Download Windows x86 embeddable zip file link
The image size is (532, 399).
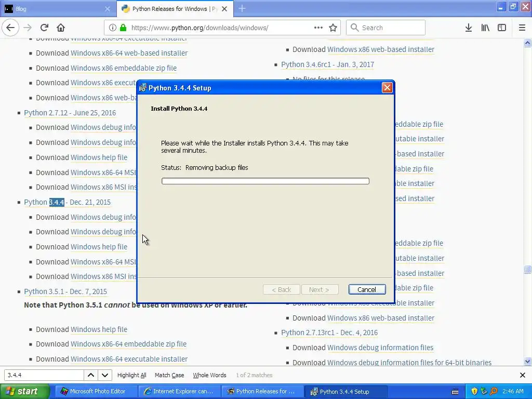(124, 68)
